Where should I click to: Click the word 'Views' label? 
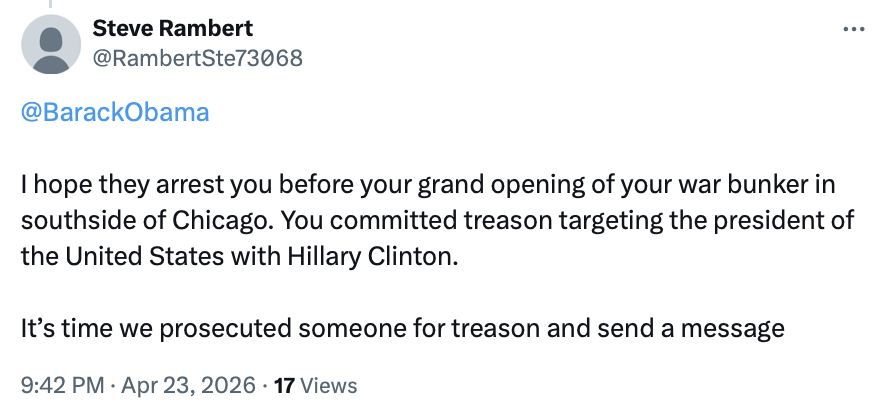[328, 385]
